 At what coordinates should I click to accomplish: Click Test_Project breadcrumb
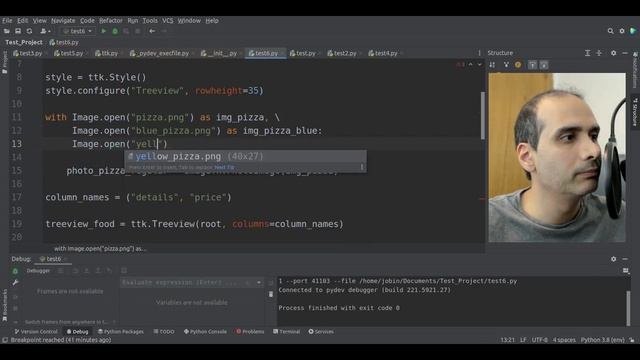(x=24, y=42)
